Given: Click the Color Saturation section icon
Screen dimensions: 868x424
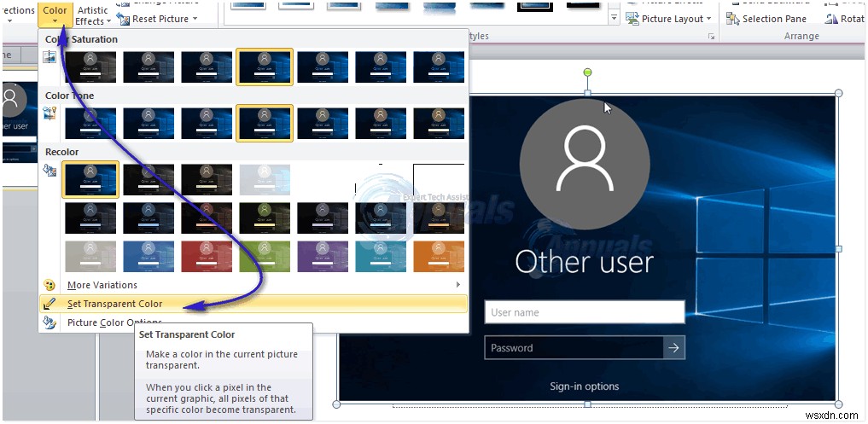Looking at the screenshot, I should (x=50, y=56).
